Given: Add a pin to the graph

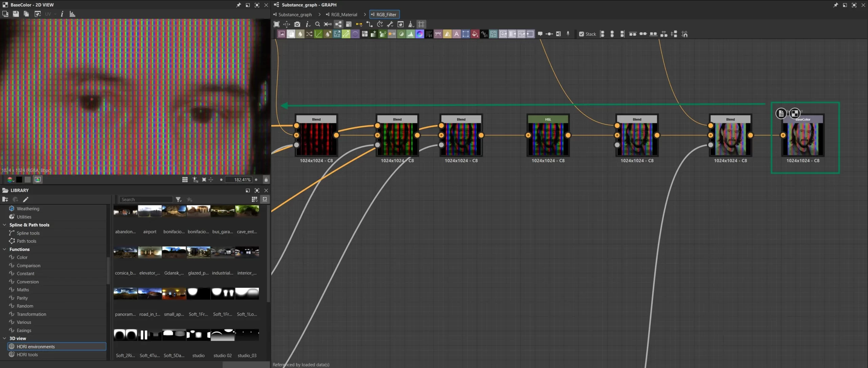Looking at the screenshot, I should [x=568, y=34].
